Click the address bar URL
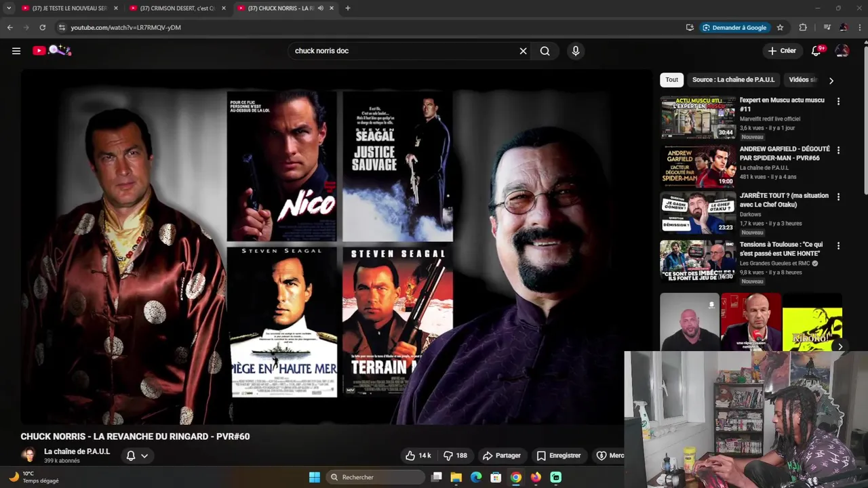 tap(125, 28)
